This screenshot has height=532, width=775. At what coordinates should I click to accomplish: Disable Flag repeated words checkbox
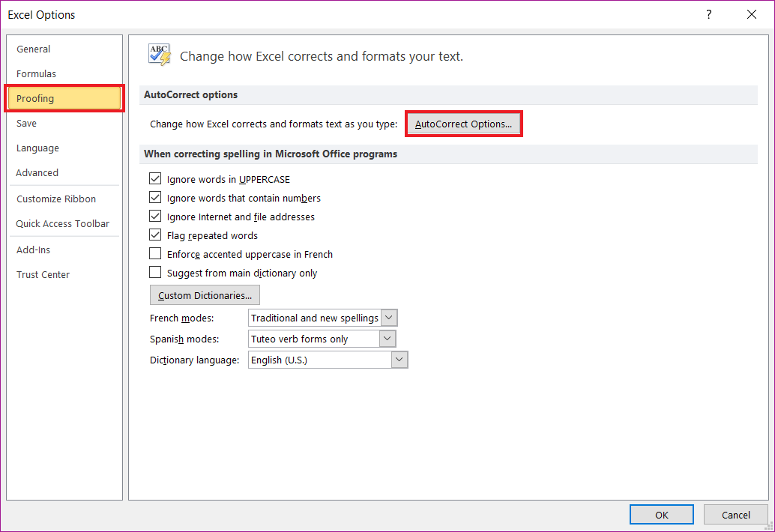[x=155, y=235]
